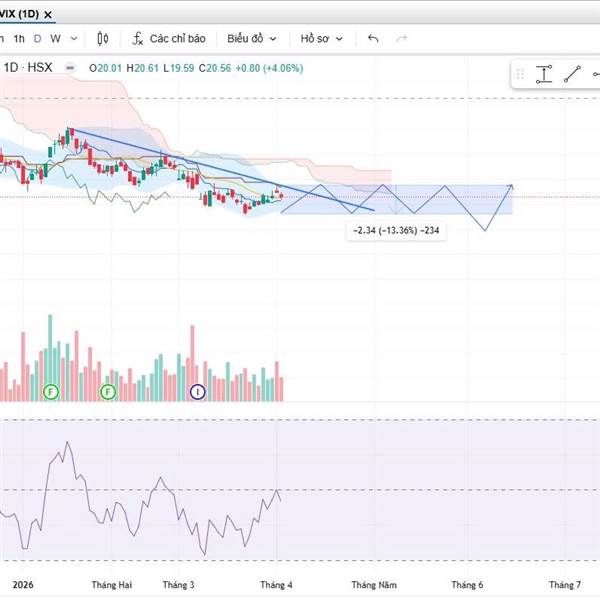Screen dimensions: 600x600
Task: Expand the timeframe dropdown chevron
Action: [x=74, y=39]
